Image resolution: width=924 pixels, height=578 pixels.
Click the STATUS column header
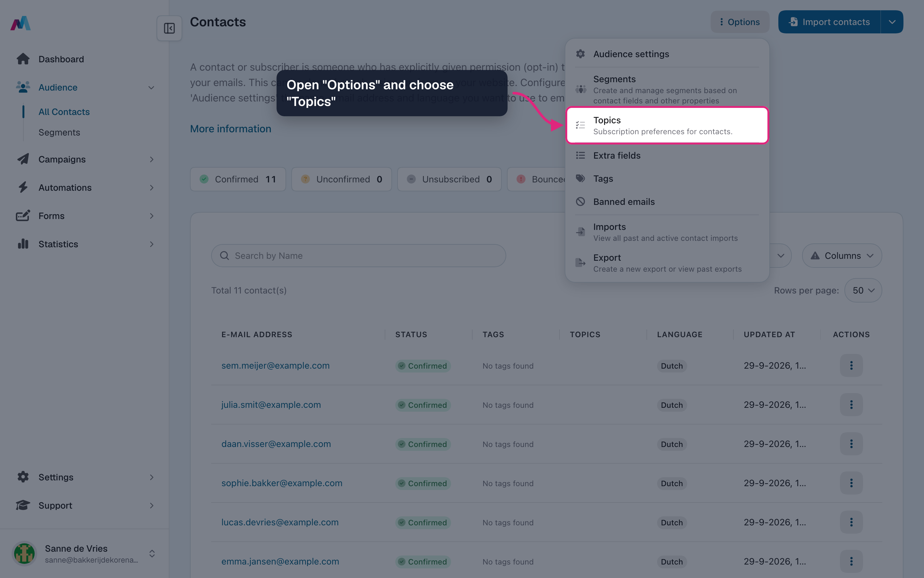coord(411,335)
